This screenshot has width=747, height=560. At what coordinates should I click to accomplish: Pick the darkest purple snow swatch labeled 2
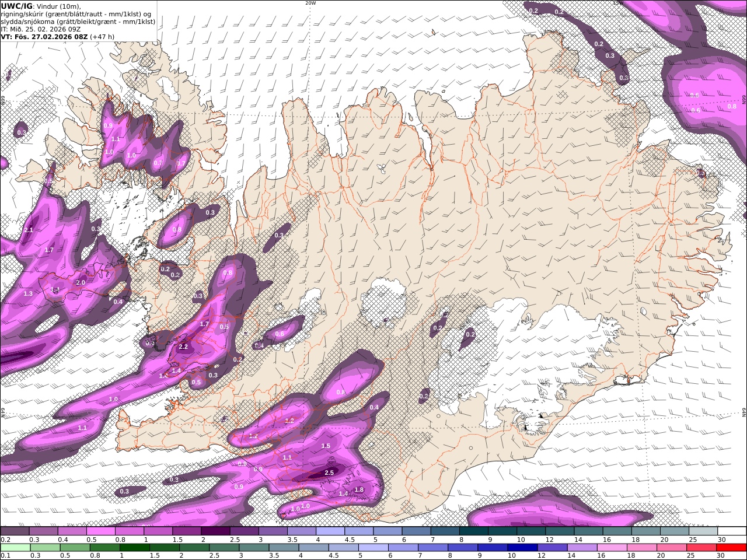215,531
